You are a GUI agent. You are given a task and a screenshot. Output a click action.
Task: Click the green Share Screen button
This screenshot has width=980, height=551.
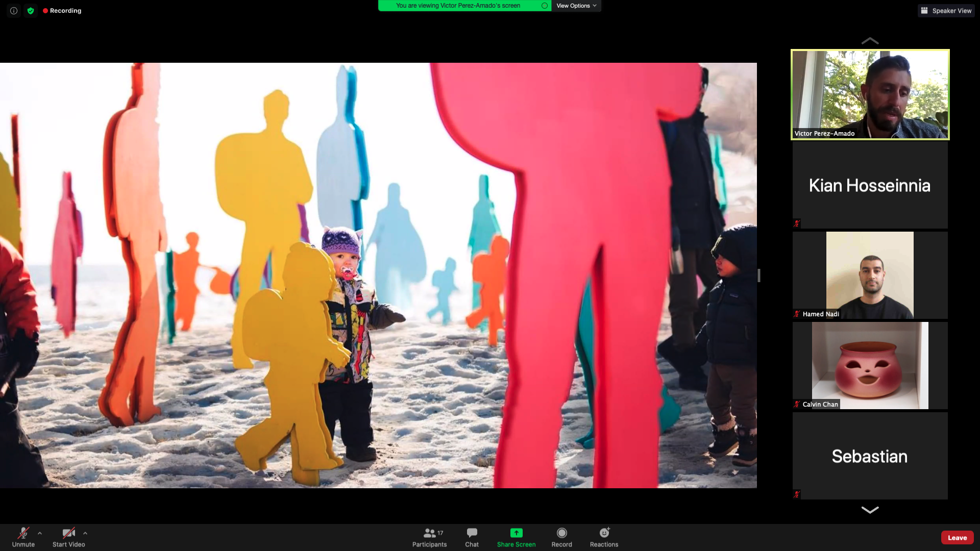pyautogui.click(x=517, y=537)
